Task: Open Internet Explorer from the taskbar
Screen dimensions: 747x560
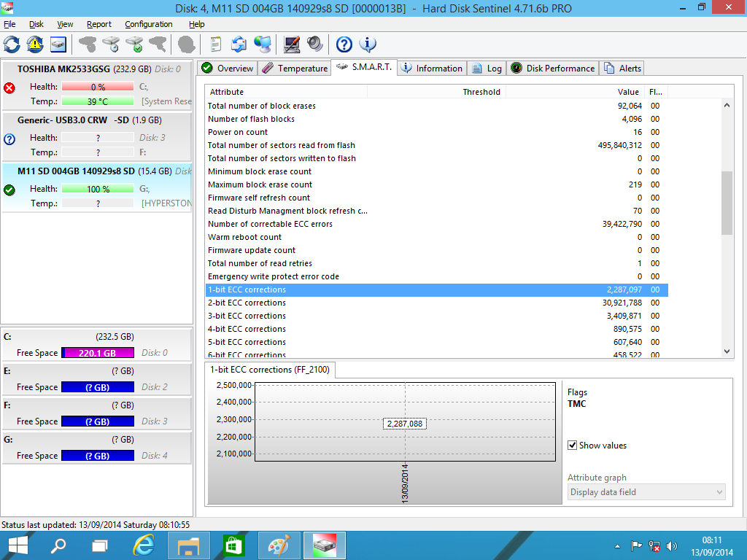Action: (x=144, y=545)
